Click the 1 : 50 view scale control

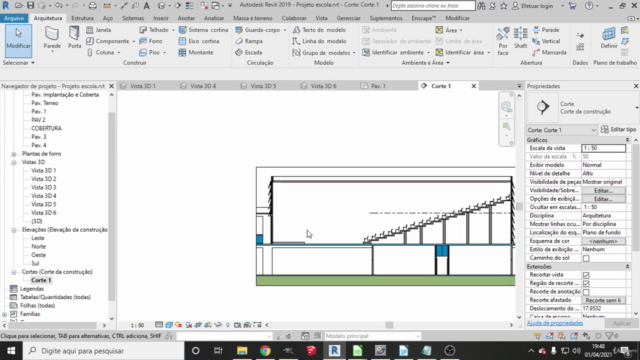[138, 325]
